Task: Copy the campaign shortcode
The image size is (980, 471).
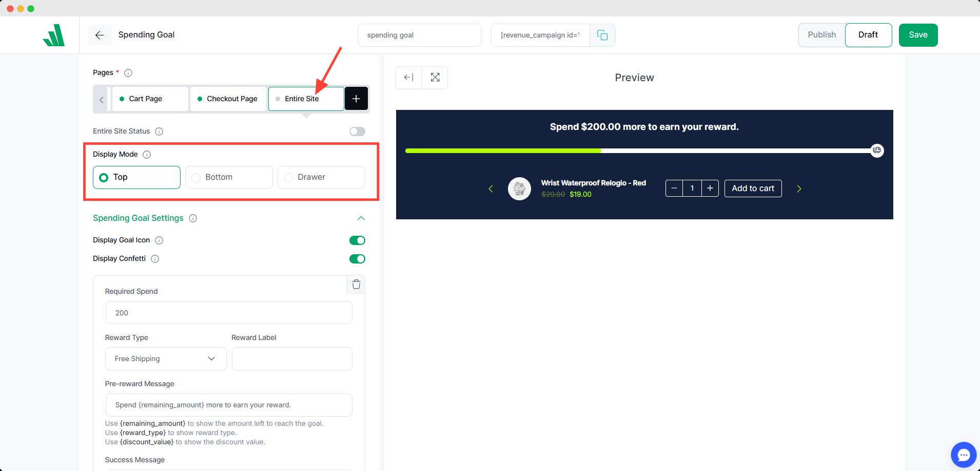Action: click(602, 35)
